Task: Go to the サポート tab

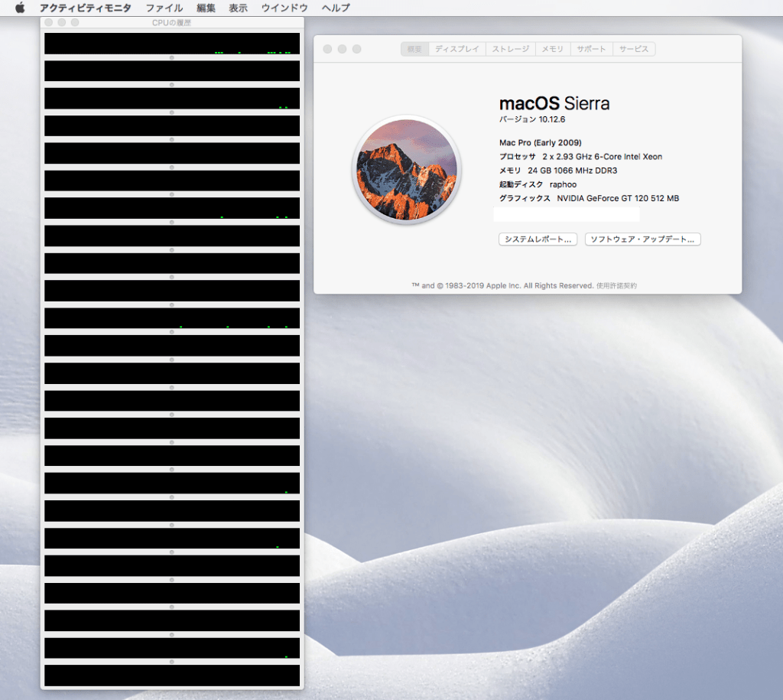Action: tap(591, 49)
